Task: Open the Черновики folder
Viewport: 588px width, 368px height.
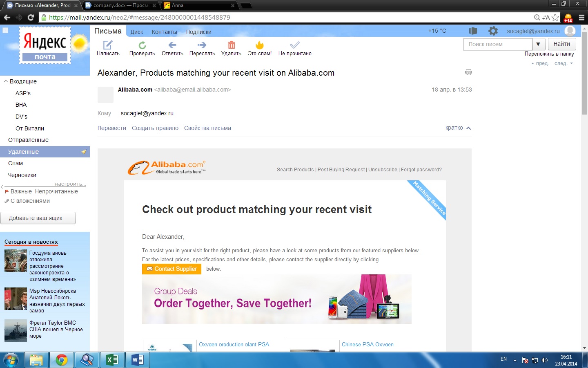Action: [22, 175]
